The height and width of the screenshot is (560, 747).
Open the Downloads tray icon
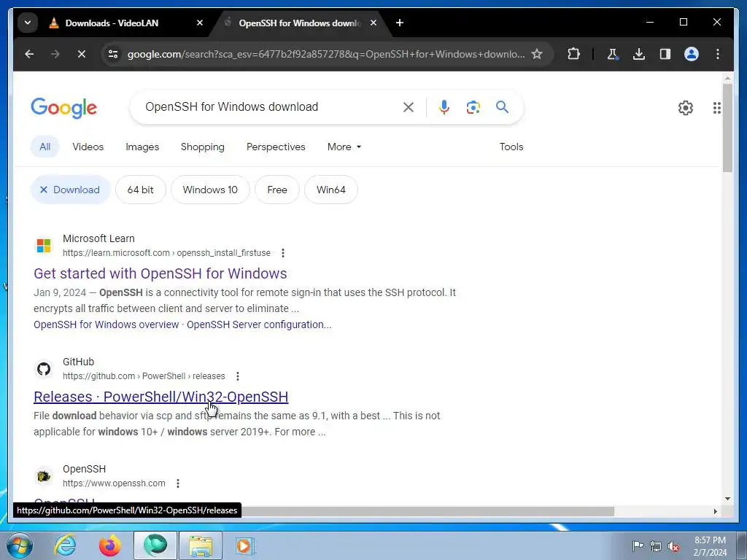(639, 54)
